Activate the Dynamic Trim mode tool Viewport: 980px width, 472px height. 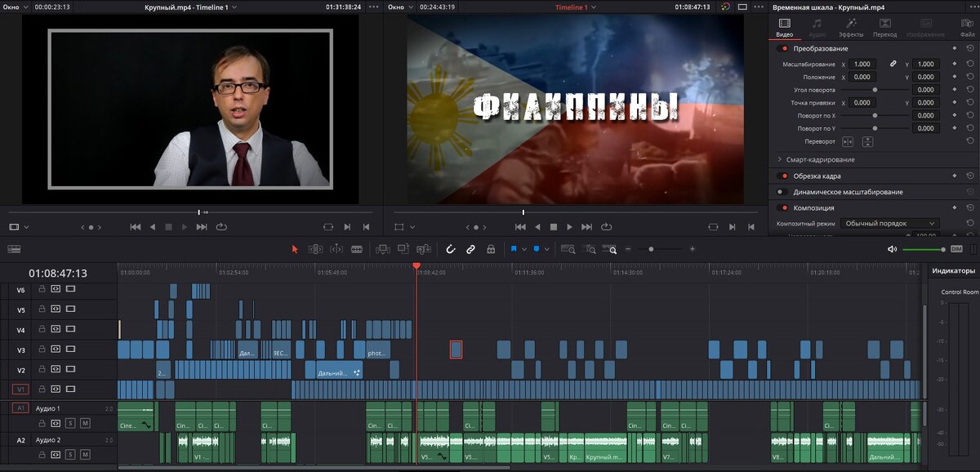[336, 249]
